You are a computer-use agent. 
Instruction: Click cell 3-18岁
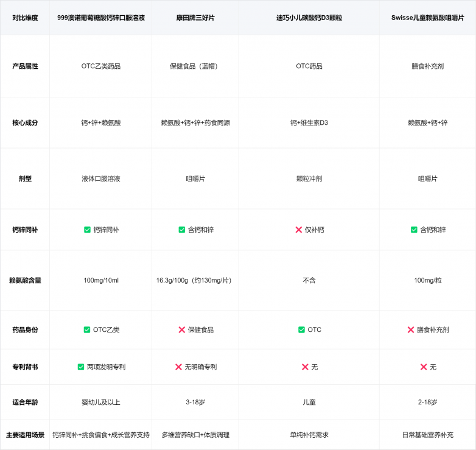pyautogui.click(x=195, y=403)
